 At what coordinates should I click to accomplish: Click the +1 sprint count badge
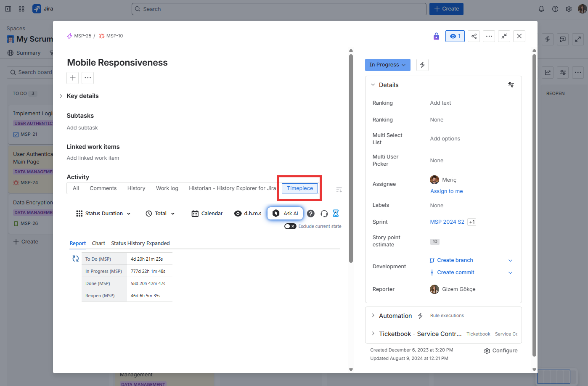click(472, 222)
